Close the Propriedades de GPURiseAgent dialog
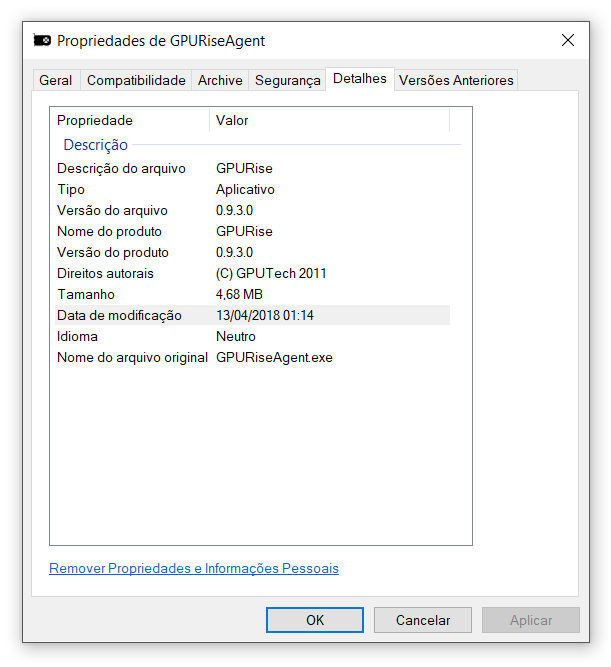The image size is (611, 667). click(568, 40)
